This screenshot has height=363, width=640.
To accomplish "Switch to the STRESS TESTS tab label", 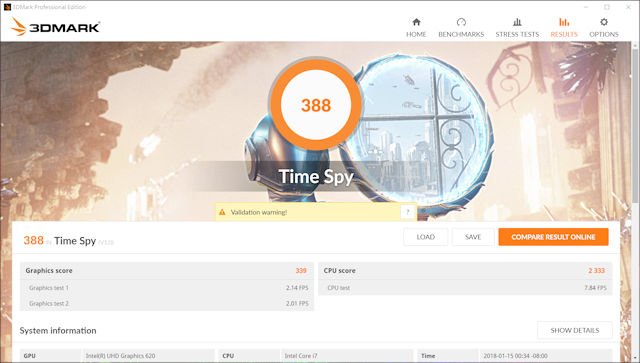I will (517, 34).
